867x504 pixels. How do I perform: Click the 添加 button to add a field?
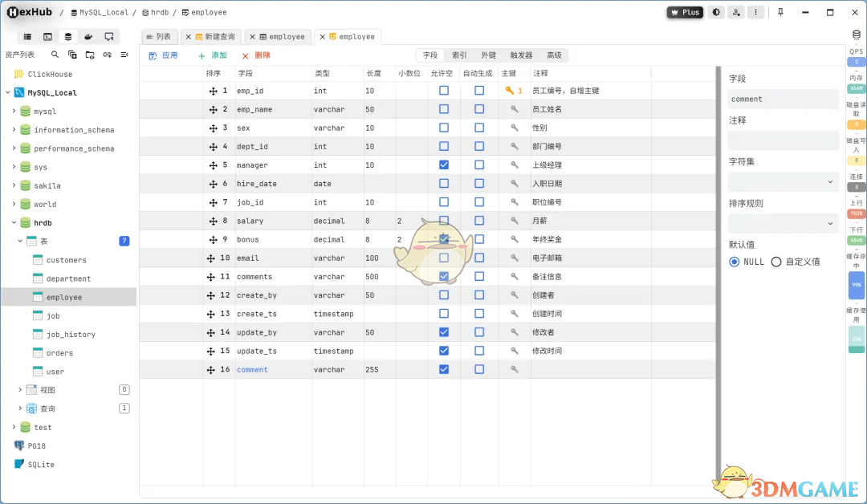214,55
